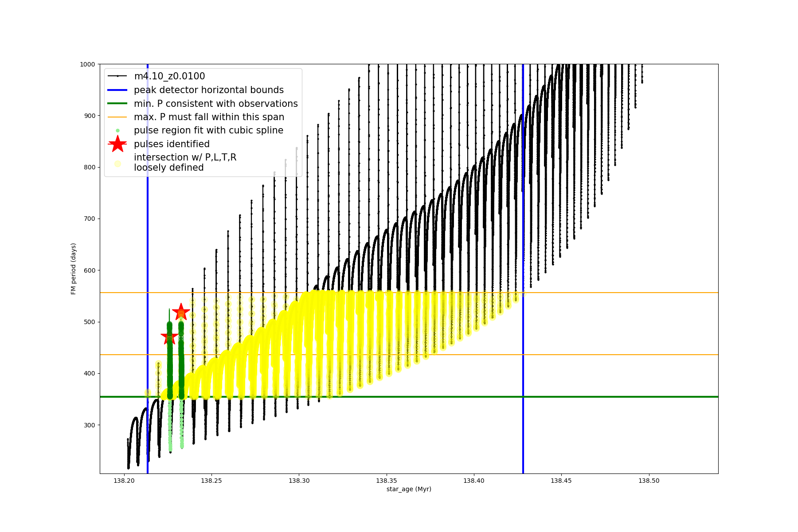Click the green line sample in the legend

pos(117,104)
